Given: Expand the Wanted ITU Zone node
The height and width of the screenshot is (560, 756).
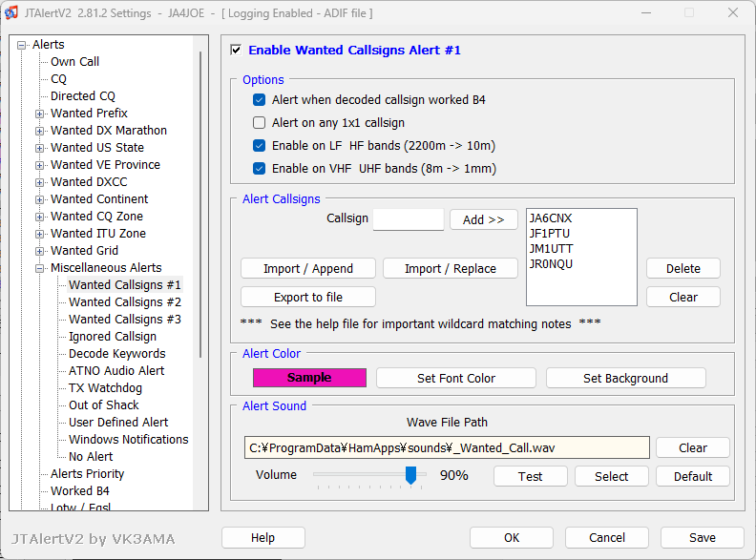Looking at the screenshot, I should 39,235.
